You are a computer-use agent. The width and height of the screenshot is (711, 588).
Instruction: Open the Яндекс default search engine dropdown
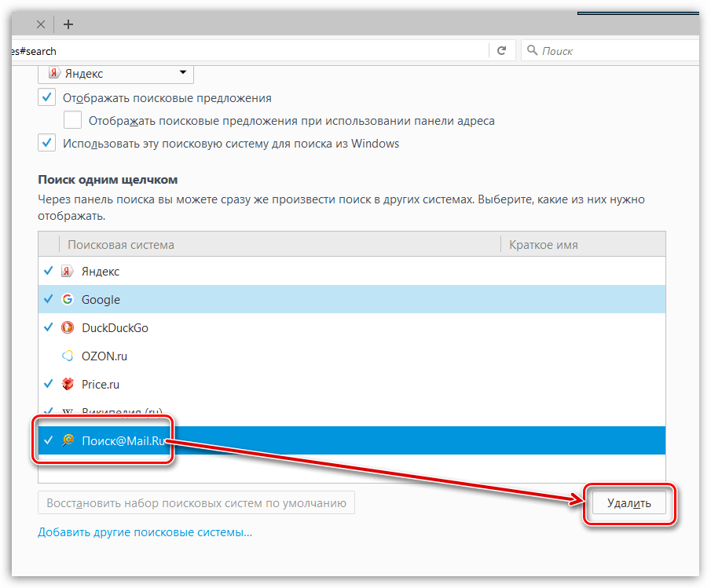tap(115, 73)
